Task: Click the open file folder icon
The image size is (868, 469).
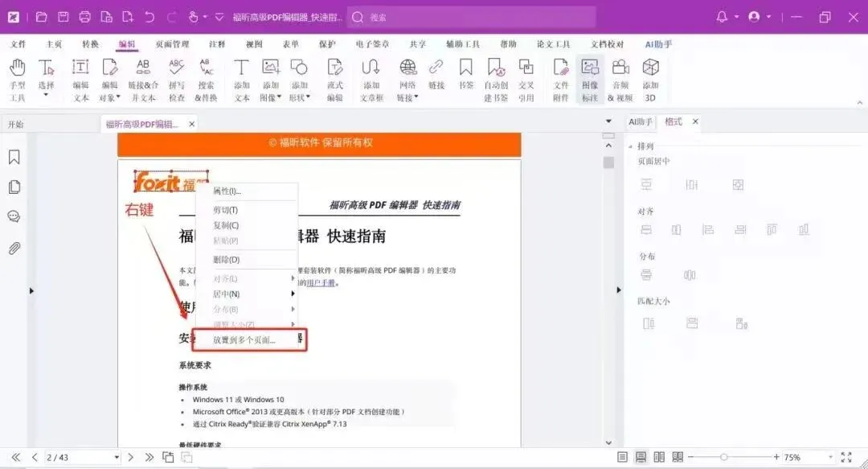Action: (x=42, y=17)
